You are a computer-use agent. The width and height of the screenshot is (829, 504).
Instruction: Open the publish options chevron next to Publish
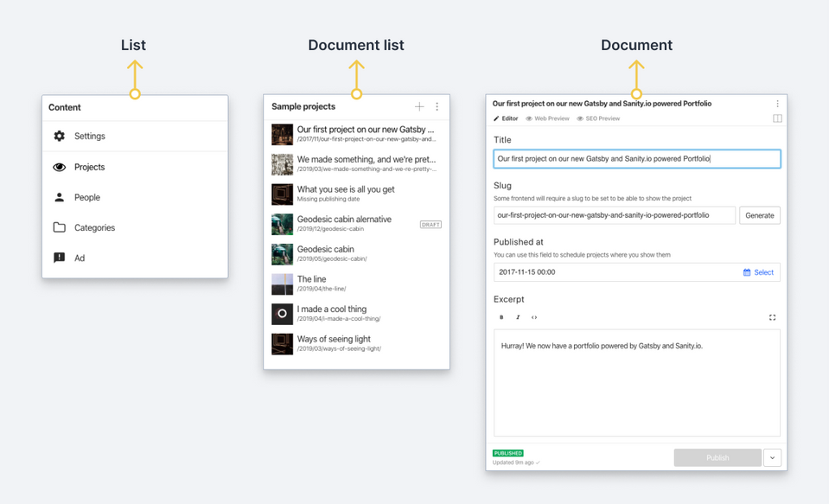click(772, 457)
